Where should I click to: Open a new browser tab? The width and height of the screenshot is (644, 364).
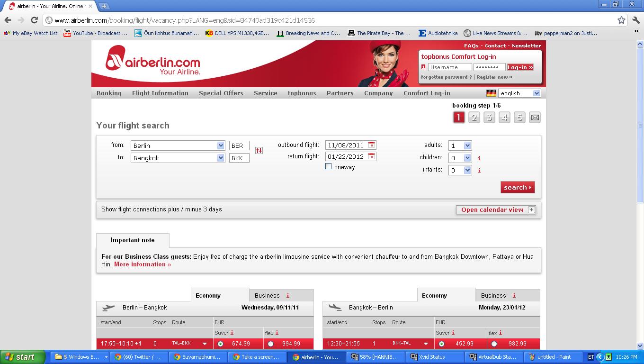coord(104,6)
